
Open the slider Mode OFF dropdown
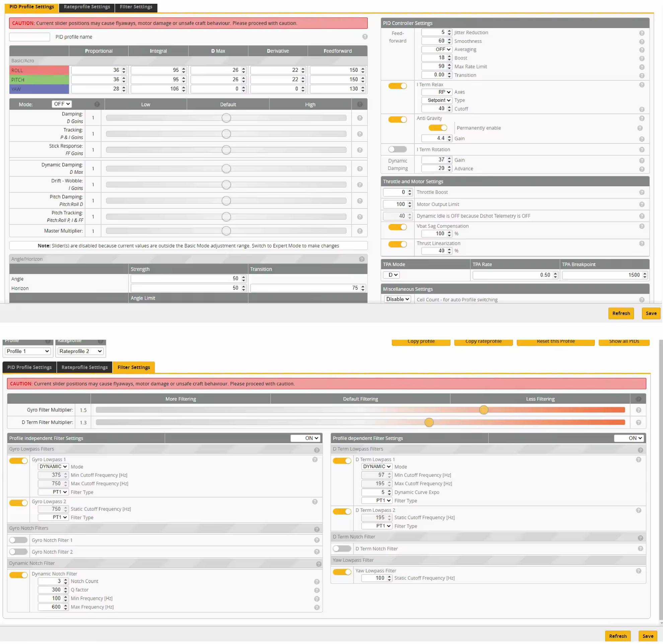pos(62,104)
